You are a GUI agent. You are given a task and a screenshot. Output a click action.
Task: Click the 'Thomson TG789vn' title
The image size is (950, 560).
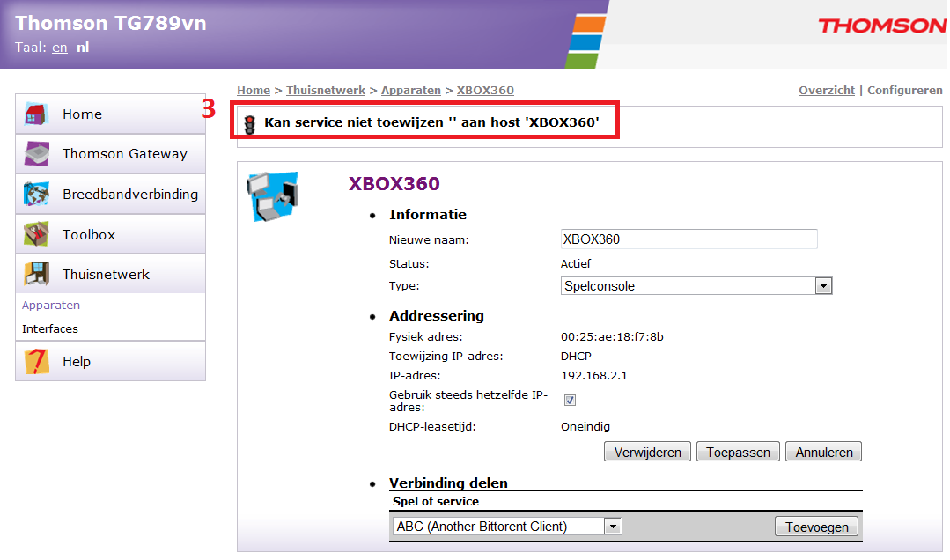[x=110, y=23]
